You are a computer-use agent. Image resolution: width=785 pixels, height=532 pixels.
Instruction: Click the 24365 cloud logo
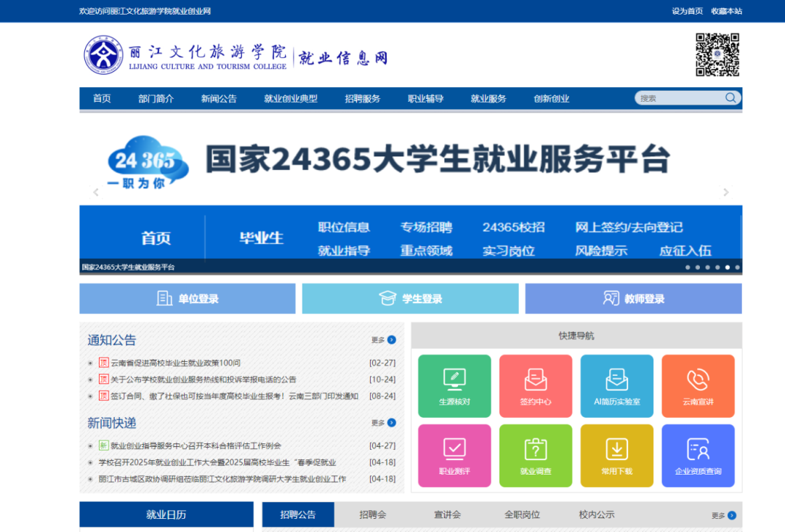pyautogui.click(x=147, y=163)
